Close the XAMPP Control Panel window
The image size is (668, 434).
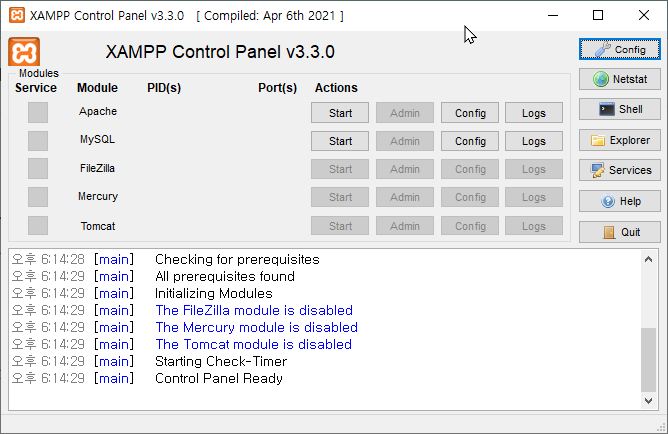(x=644, y=15)
